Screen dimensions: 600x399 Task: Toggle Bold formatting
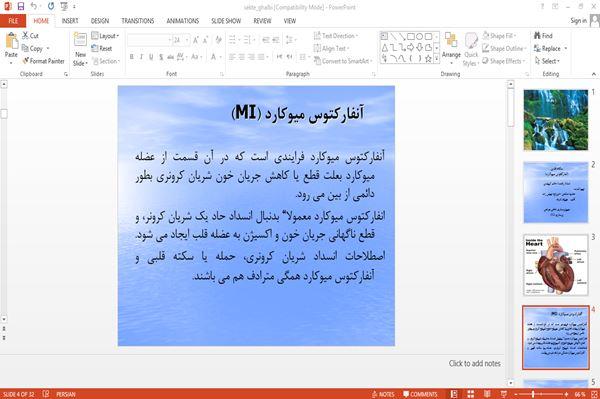pos(132,57)
